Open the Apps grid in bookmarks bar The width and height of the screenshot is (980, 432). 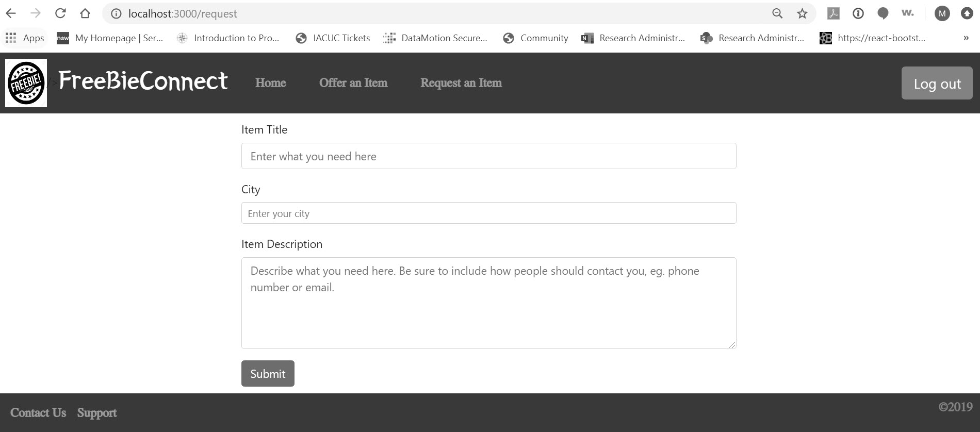pyautogui.click(x=25, y=38)
